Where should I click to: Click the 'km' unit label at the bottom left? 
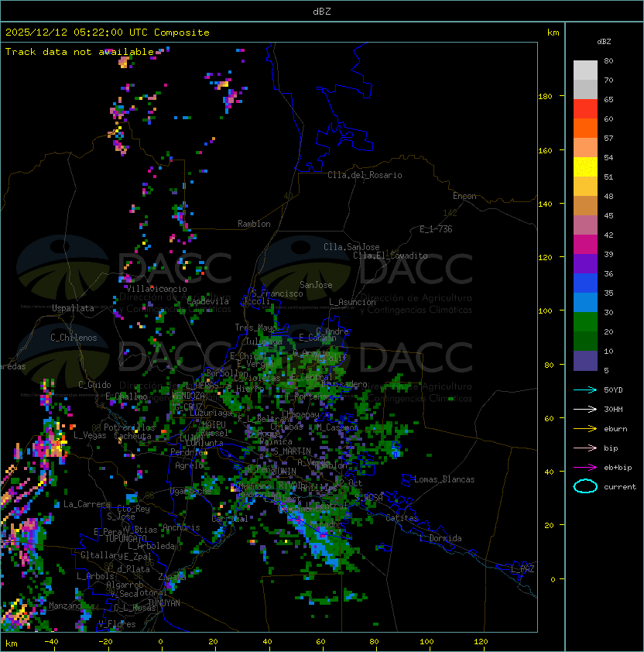(x=12, y=643)
